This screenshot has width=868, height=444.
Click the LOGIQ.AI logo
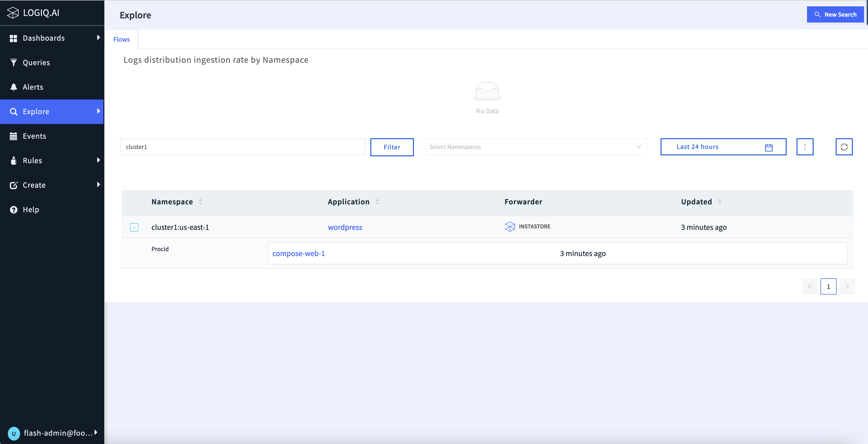coord(33,13)
